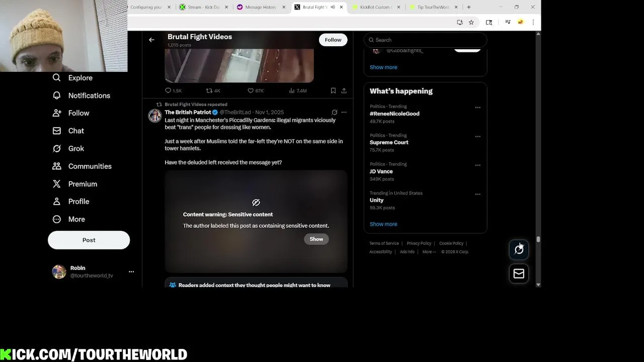
Task: Click the blurred video thumbnail at top
Action: point(239,65)
